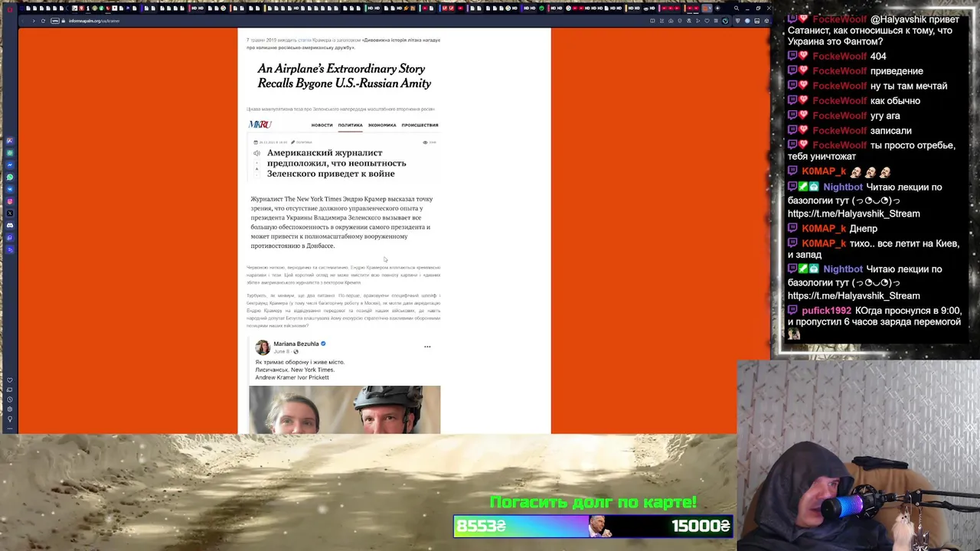Click the blue circle extension icon

click(747, 21)
